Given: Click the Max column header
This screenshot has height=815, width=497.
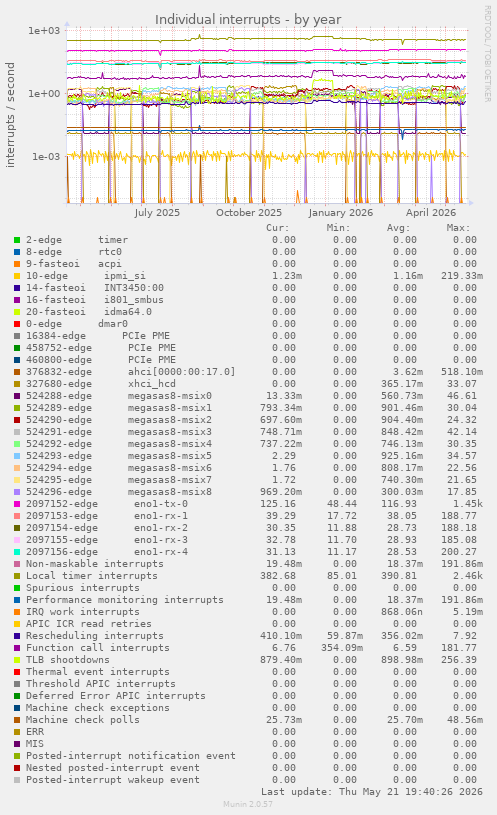Looking at the screenshot, I should pos(458,228).
